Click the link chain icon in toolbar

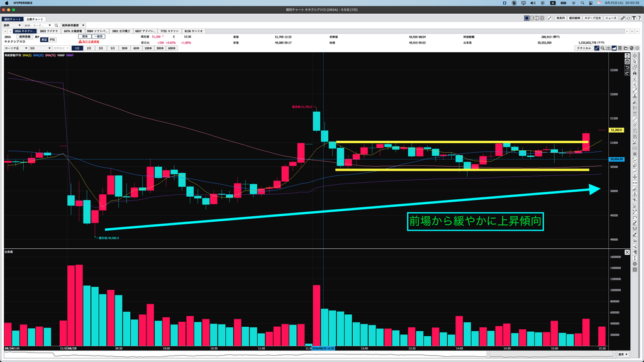(623, 18)
